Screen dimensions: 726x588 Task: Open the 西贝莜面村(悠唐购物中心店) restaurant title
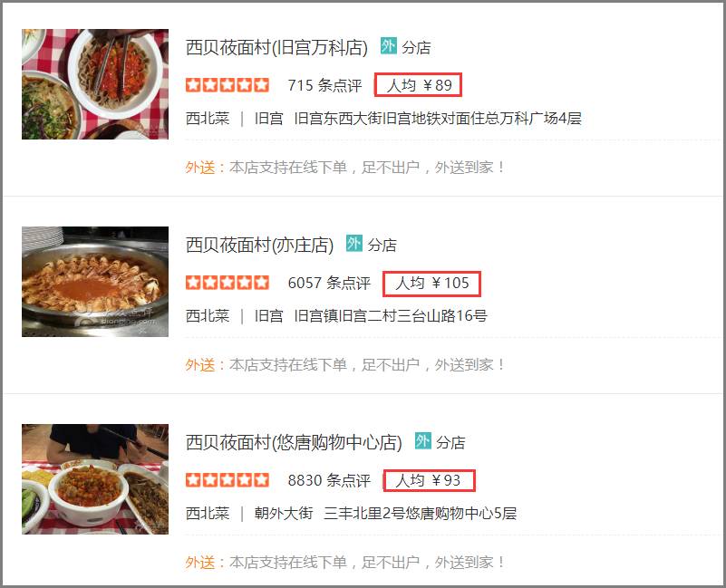point(294,442)
